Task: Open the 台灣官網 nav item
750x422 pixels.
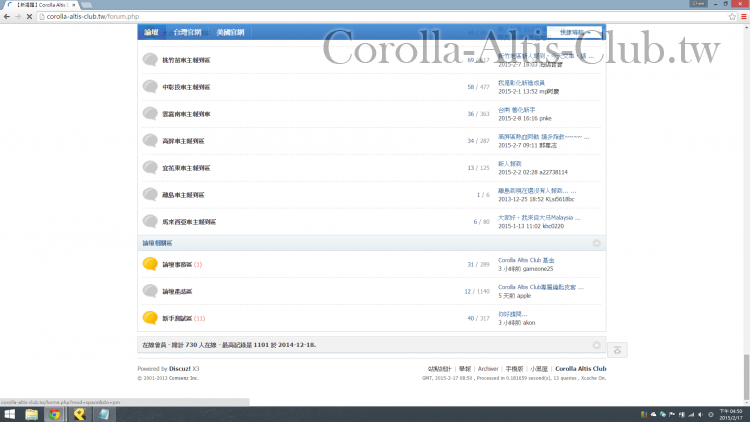Action: coord(187,32)
